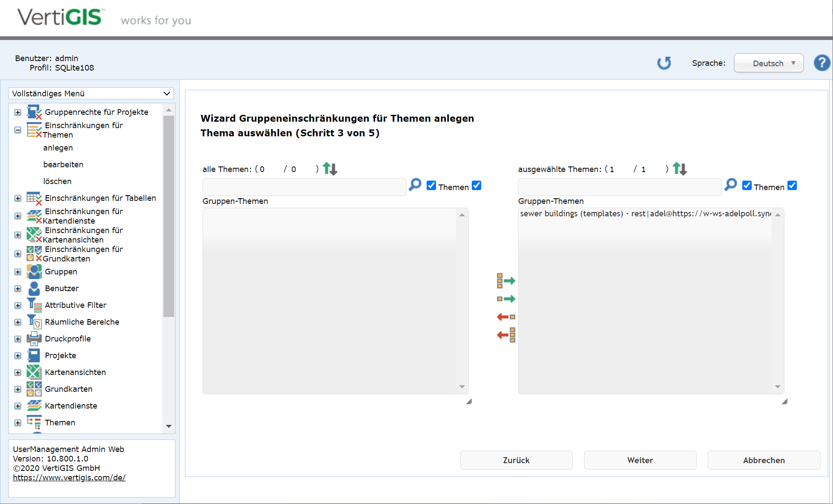Click the alle Themen search input field
833x504 pixels.
(304, 187)
